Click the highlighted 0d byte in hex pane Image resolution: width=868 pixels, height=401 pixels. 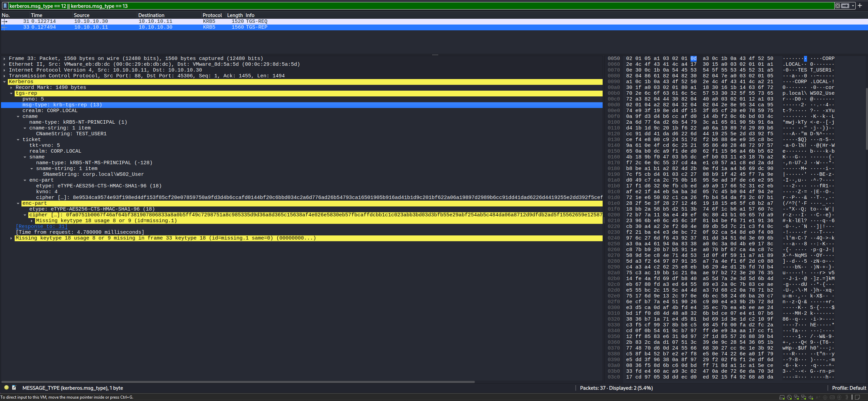pos(693,59)
